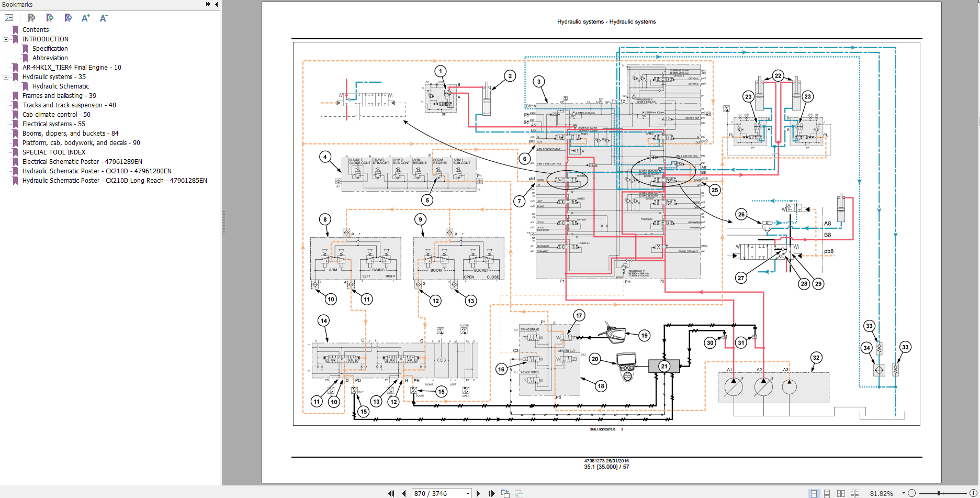Screen dimensions: 980x498
Task: Open the Hydraulic Schematic bookmark
Action: [x=61, y=86]
